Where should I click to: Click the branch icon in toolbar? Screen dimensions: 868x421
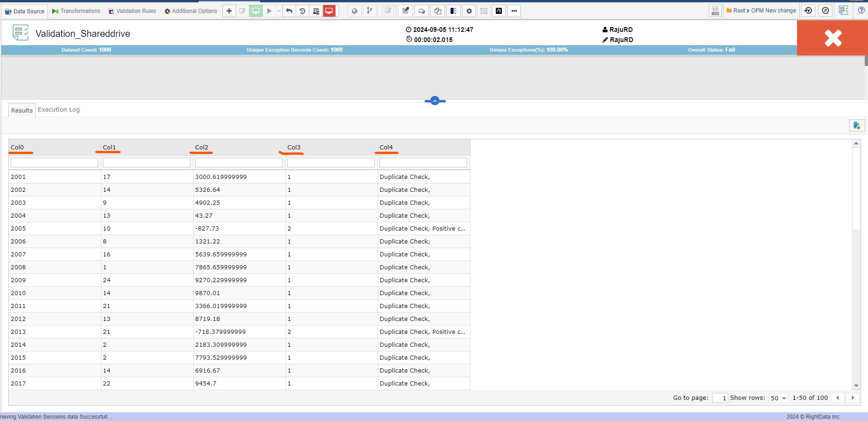(x=369, y=11)
